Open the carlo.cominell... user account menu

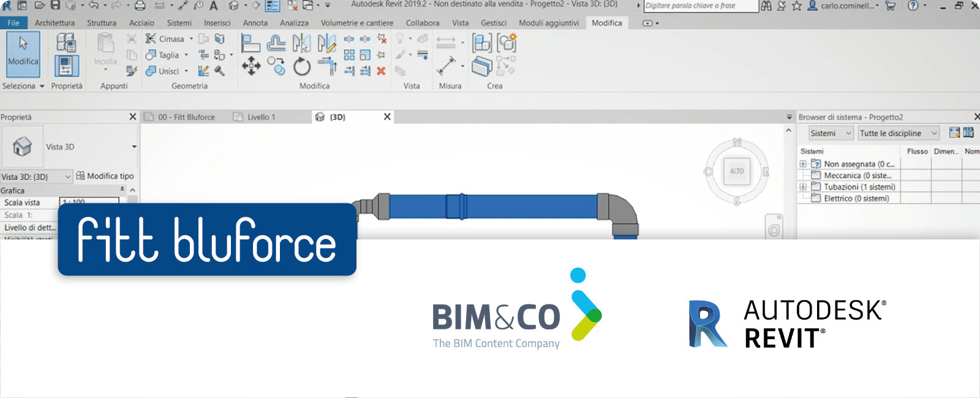tap(843, 6)
